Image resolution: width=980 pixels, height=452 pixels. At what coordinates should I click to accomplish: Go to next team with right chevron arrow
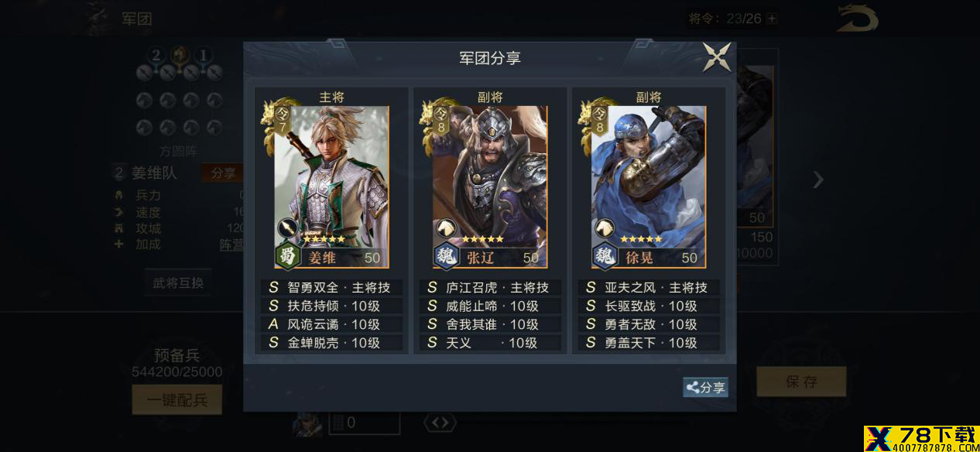coord(818,180)
